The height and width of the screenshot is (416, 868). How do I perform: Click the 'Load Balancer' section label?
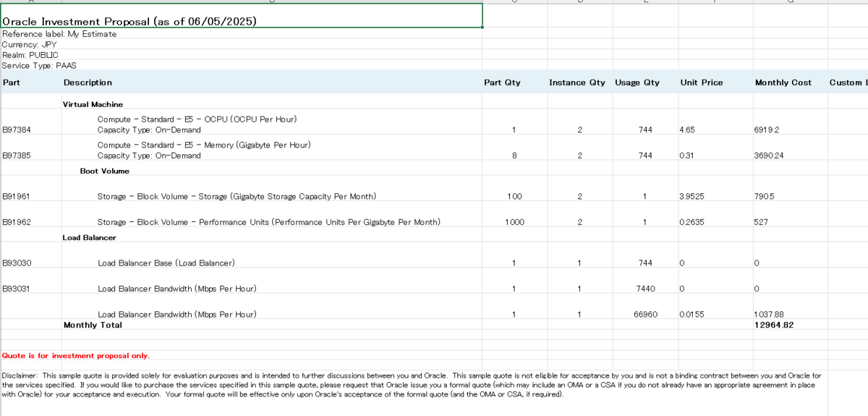pyautogui.click(x=90, y=237)
